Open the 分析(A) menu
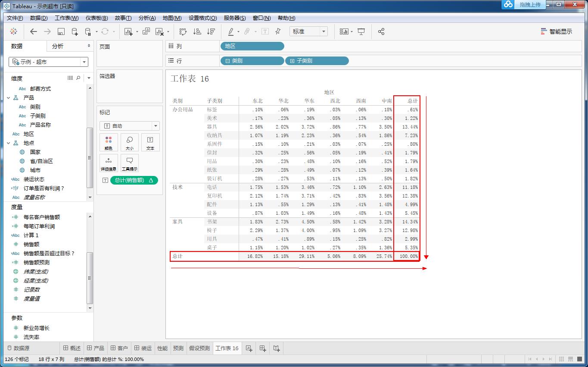 tap(147, 18)
